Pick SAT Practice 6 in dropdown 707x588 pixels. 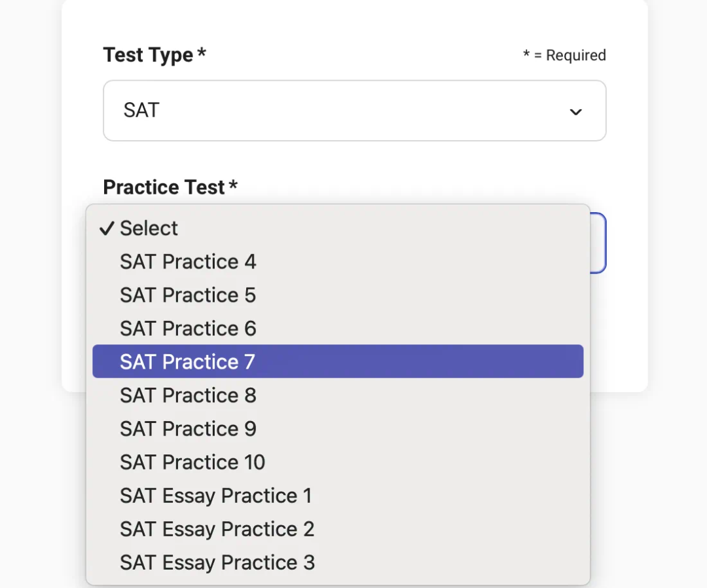coord(188,329)
